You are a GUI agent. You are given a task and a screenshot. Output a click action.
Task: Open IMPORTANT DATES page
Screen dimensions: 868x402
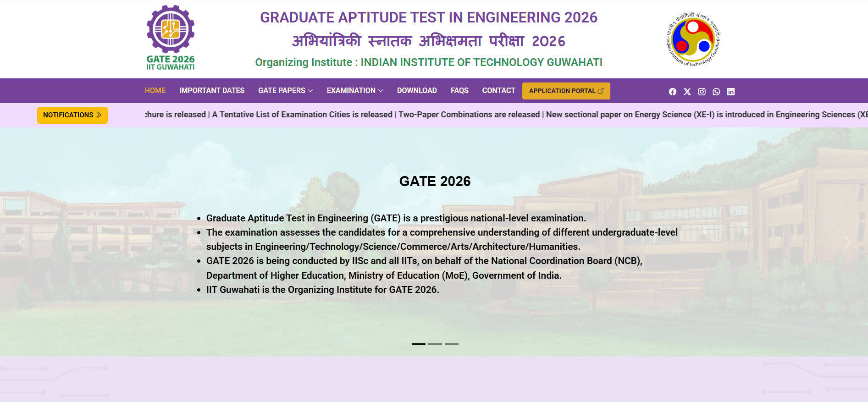pyautogui.click(x=212, y=91)
